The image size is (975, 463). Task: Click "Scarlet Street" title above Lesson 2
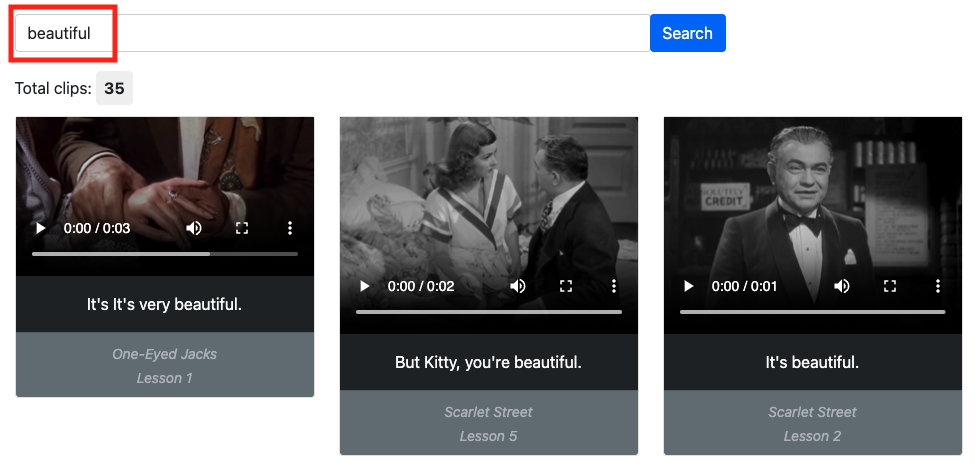[812, 412]
